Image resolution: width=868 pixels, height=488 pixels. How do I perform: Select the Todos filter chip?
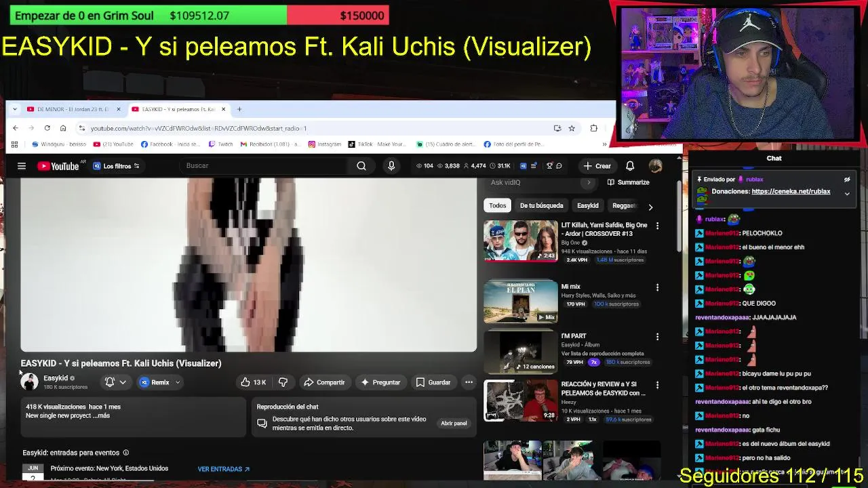(498, 205)
